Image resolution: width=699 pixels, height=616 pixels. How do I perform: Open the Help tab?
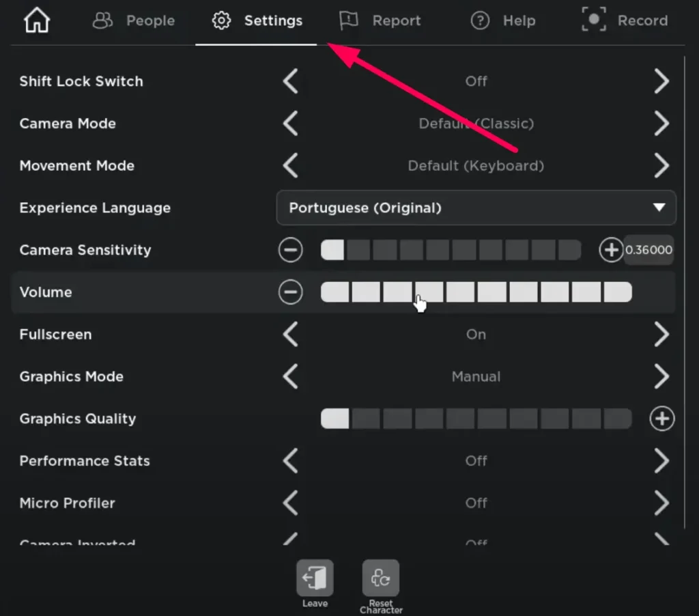[x=503, y=21]
